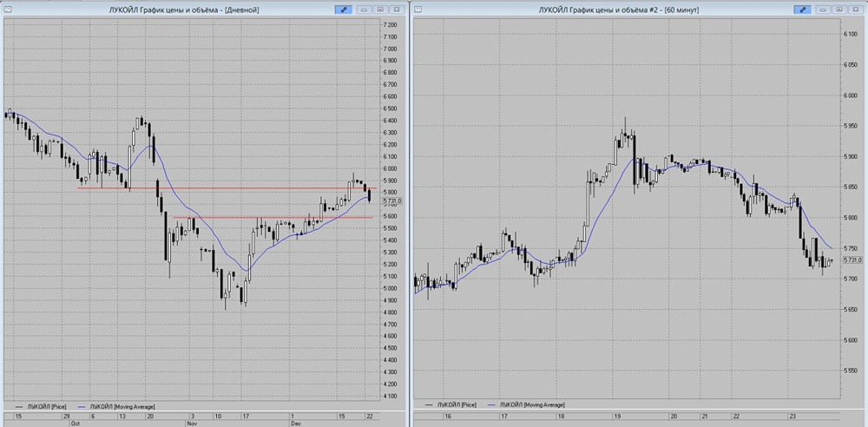Toggle the blue link icon in the daily chart title bar
Image resolution: width=868 pixels, height=427 pixels.
343,10
